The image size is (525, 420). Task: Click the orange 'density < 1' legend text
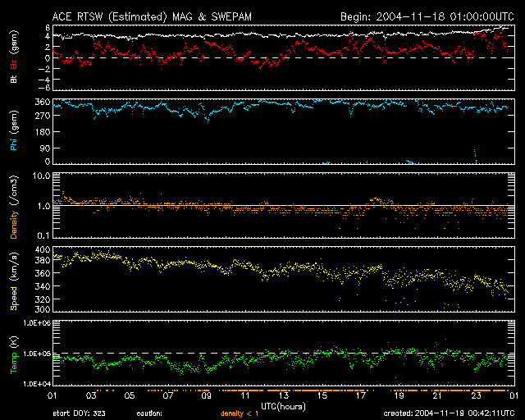[240, 414]
